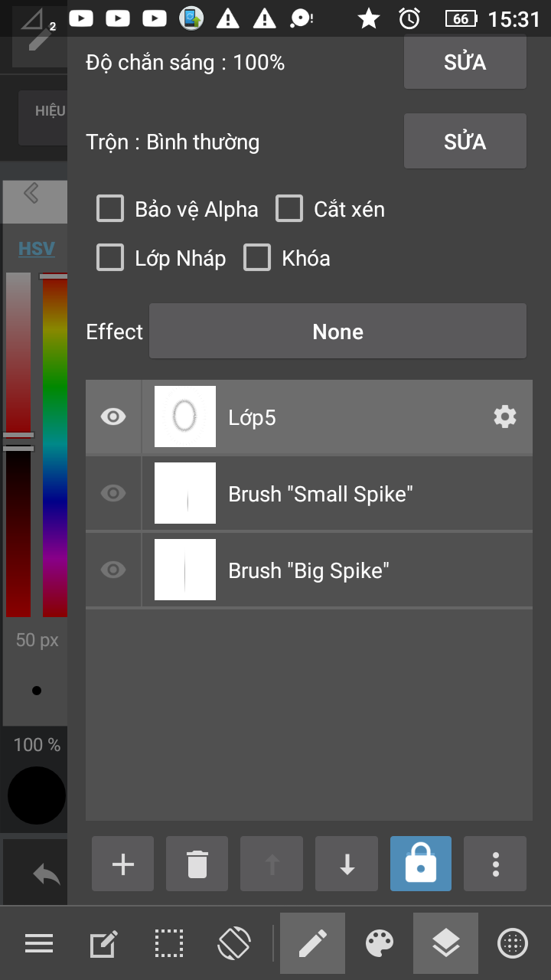Move layer down with arrow icon

click(x=347, y=864)
